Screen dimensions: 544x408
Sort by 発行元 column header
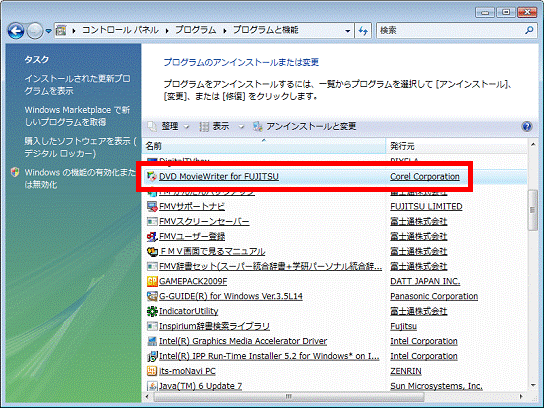pyautogui.click(x=457, y=146)
